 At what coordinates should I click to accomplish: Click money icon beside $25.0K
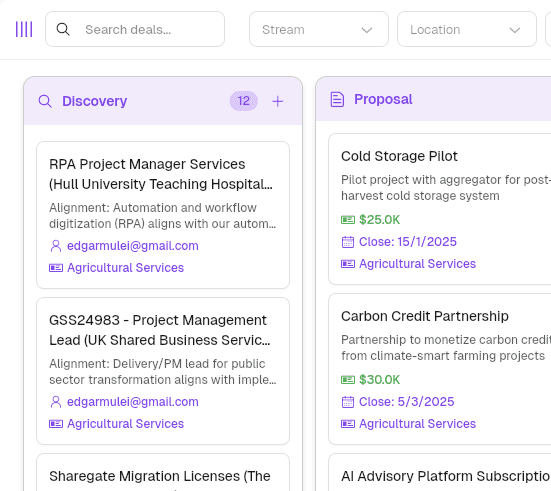tap(348, 220)
